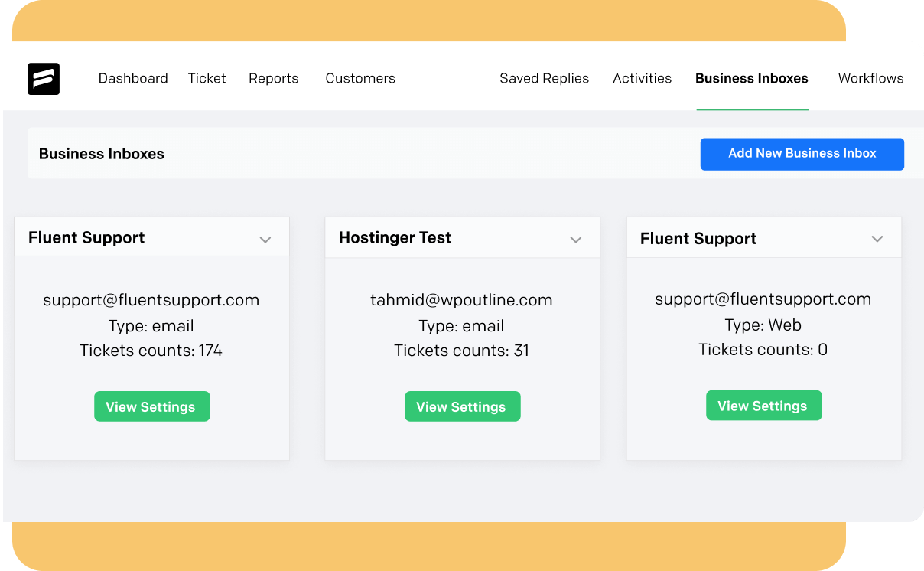Click the Hostinger Test card title
924x571 pixels.
395,238
